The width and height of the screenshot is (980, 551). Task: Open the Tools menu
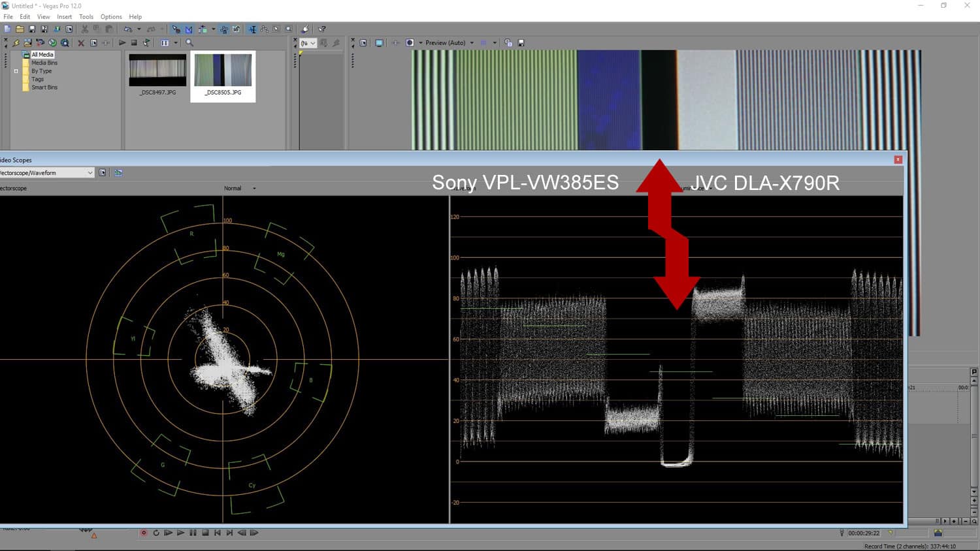pos(86,16)
